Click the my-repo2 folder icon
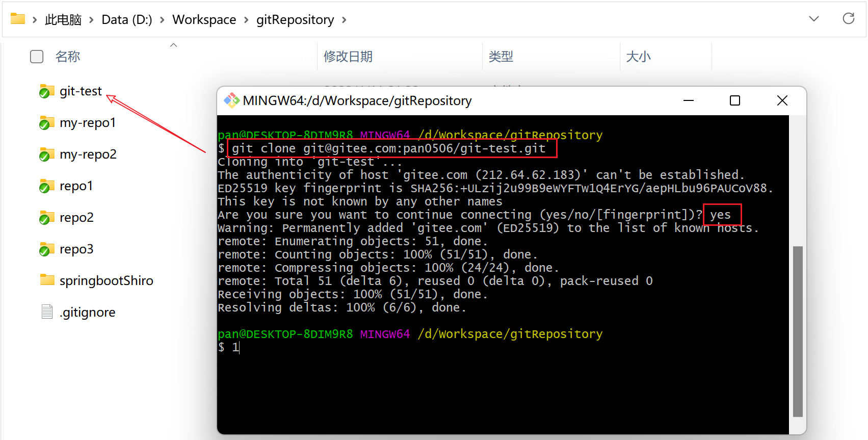Image resolution: width=868 pixels, height=440 pixels. (47, 154)
